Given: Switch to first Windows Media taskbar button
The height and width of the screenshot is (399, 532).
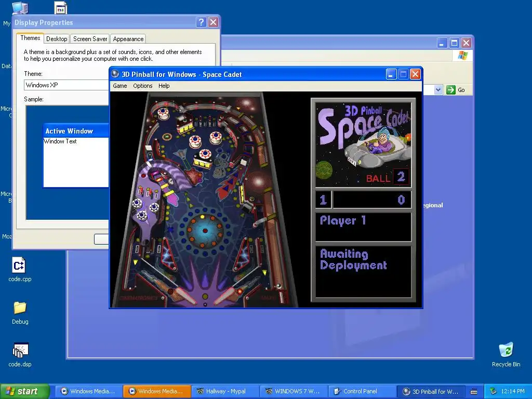Looking at the screenshot, I should (x=88, y=391).
